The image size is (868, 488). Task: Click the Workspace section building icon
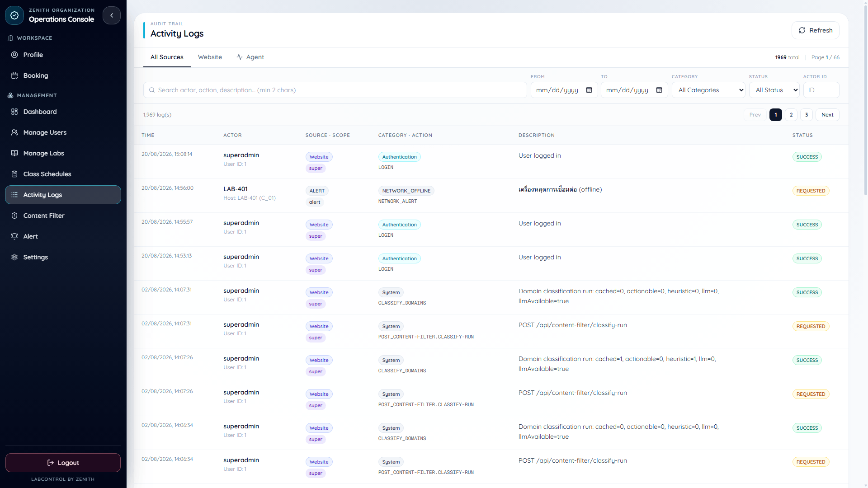point(10,38)
